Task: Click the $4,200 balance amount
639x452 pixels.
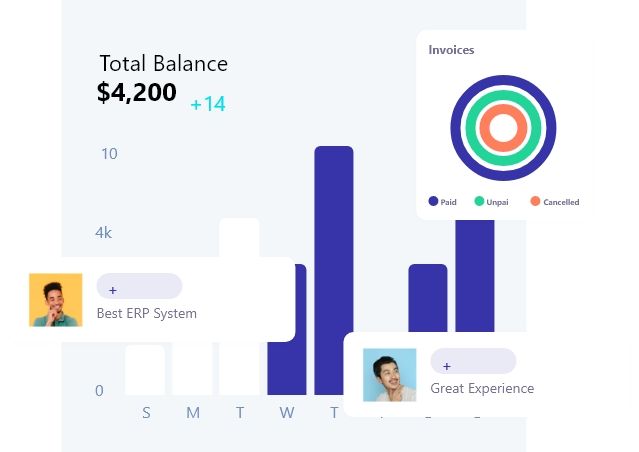Action: (x=137, y=92)
